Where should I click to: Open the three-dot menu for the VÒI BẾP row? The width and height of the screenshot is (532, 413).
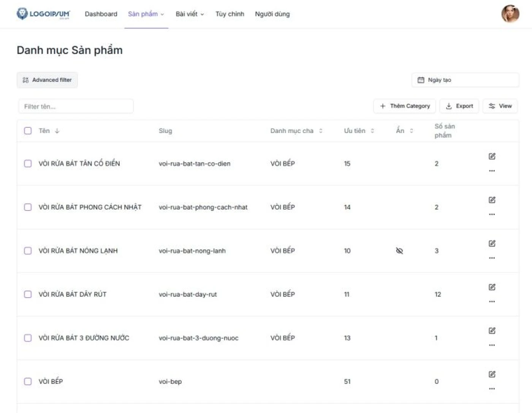pyautogui.click(x=492, y=389)
